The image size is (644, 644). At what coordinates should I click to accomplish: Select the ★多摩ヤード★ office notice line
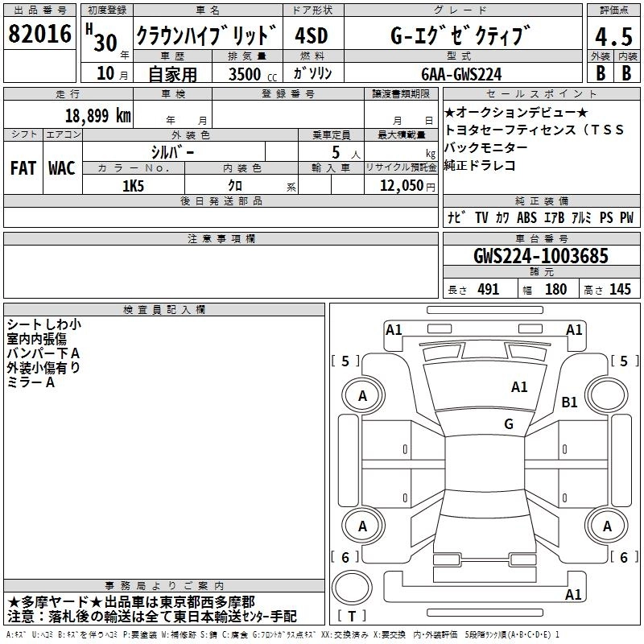click(131, 602)
